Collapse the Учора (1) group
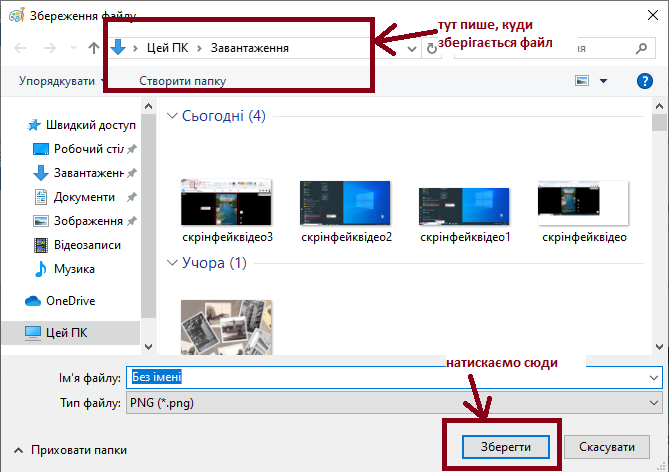 click(x=170, y=263)
